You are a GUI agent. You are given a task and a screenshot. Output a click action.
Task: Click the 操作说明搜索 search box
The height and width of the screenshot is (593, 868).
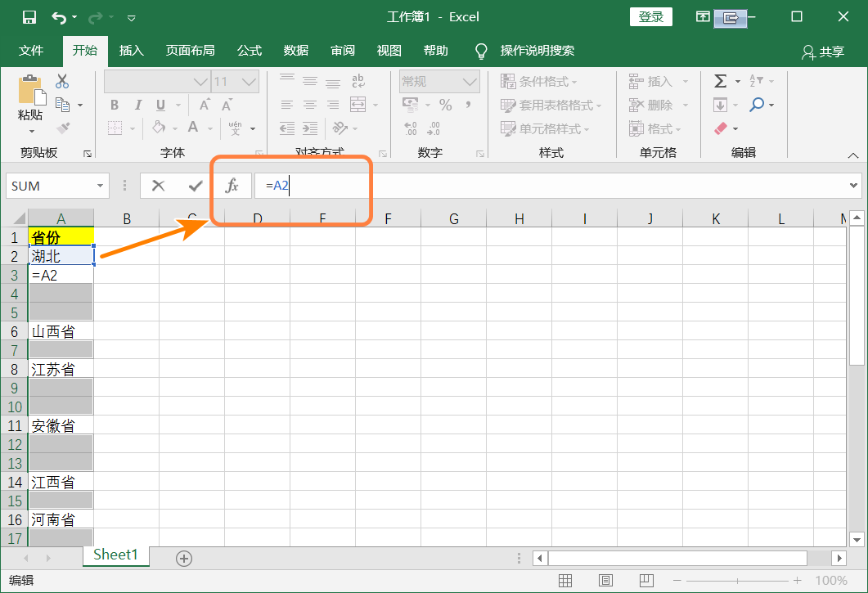point(537,51)
